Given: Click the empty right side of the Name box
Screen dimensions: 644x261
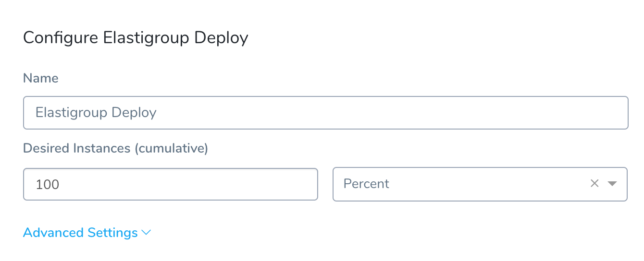Looking at the screenshot, I should coord(433,113).
